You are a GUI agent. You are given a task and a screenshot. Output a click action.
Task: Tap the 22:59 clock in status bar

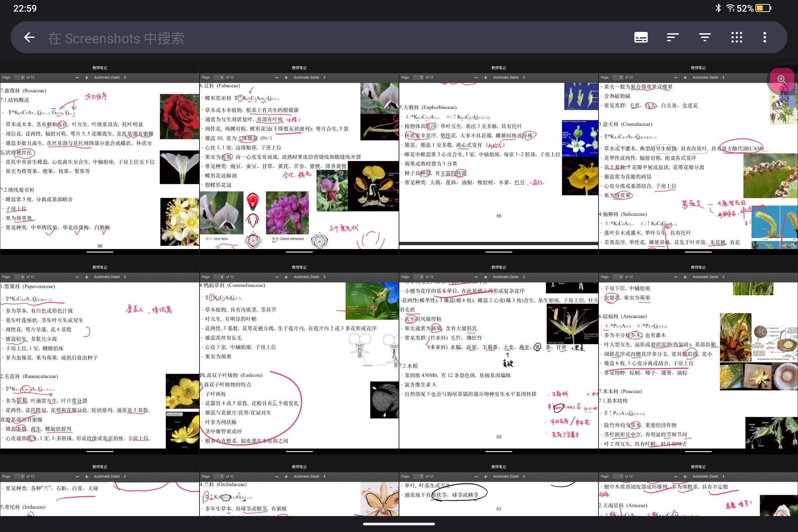tap(25, 8)
